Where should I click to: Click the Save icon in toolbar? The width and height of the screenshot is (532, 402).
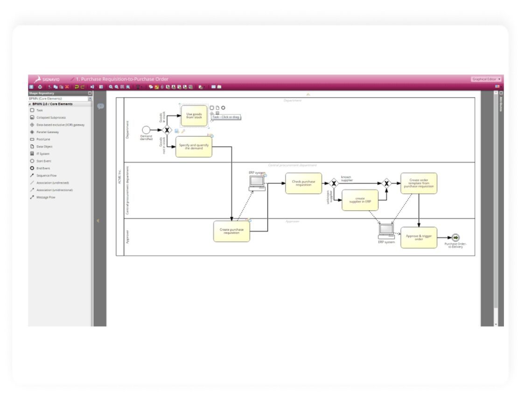tap(31, 87)
